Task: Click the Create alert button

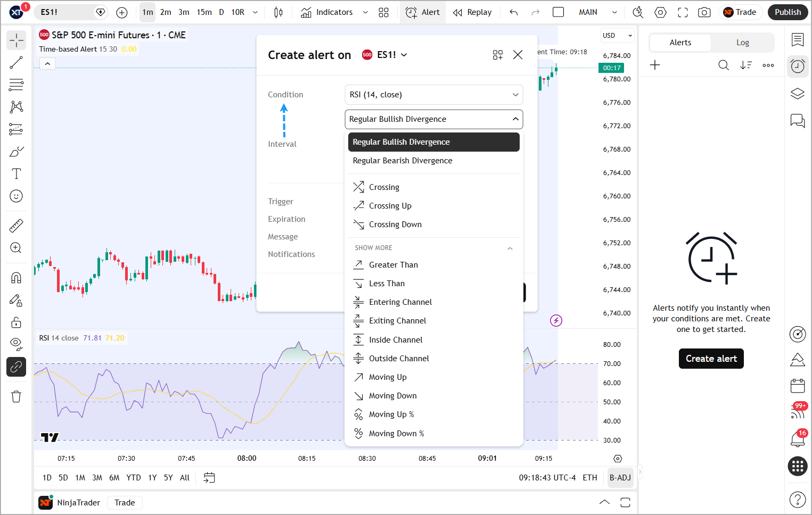Action: 711,359
